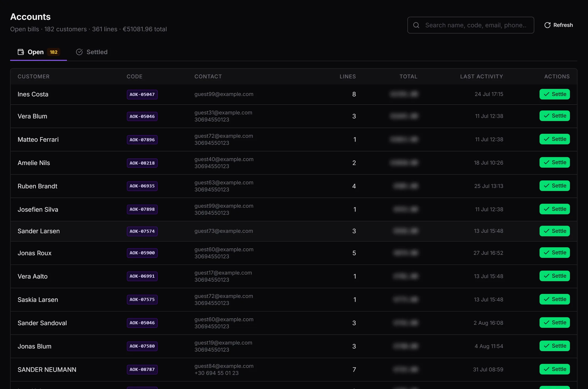Viewport: 588px width, 389px height.
Task: Click phone number +30 694 55 01 23
Action: [216, 373]
